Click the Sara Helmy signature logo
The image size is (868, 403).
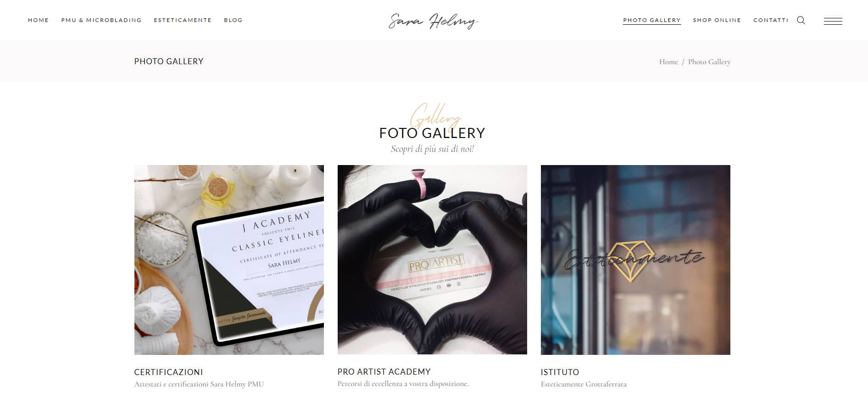433,21
